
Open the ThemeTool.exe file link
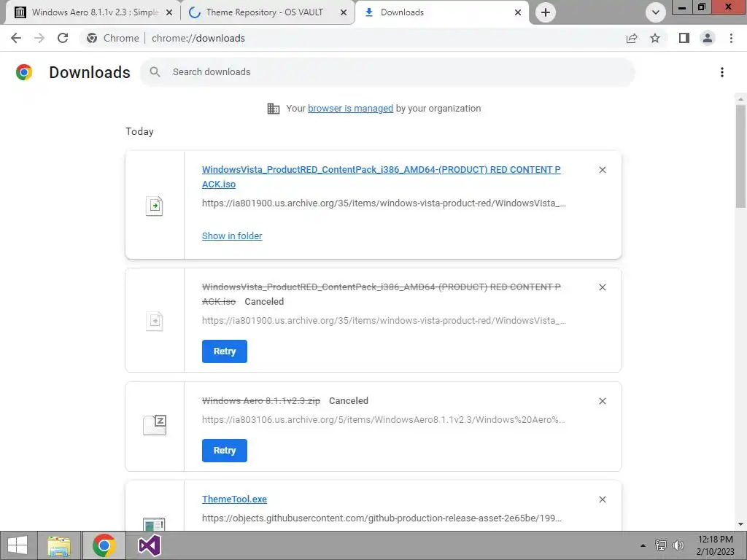point(234,499)
